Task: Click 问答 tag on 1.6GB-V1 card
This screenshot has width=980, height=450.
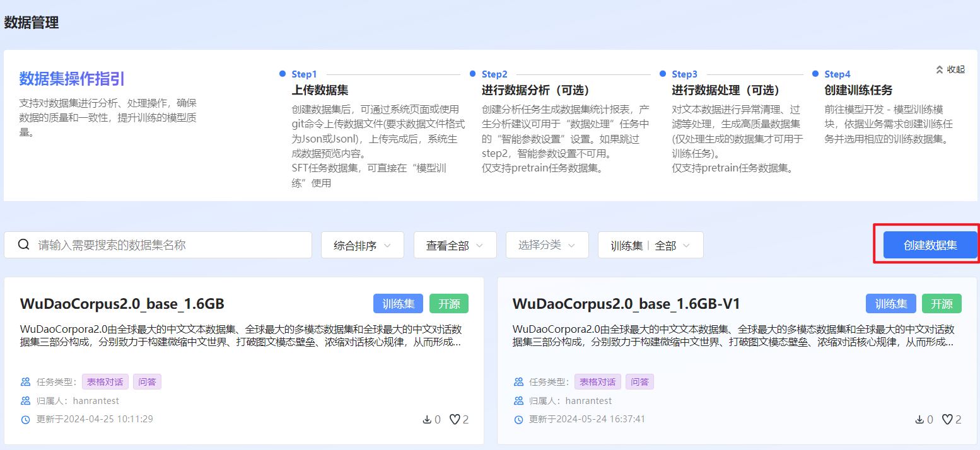Action: coord(639,382)
